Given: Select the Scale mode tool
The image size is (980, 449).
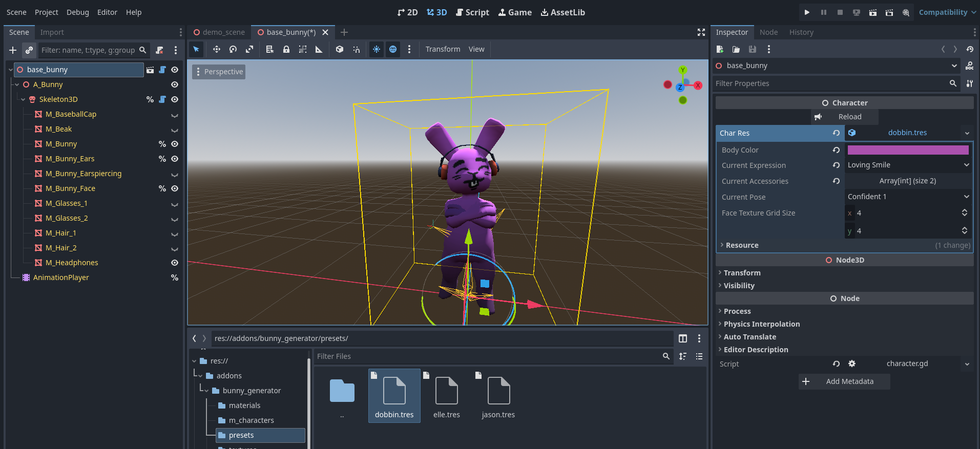Looking at the screenshot, I should pos(249,49).
